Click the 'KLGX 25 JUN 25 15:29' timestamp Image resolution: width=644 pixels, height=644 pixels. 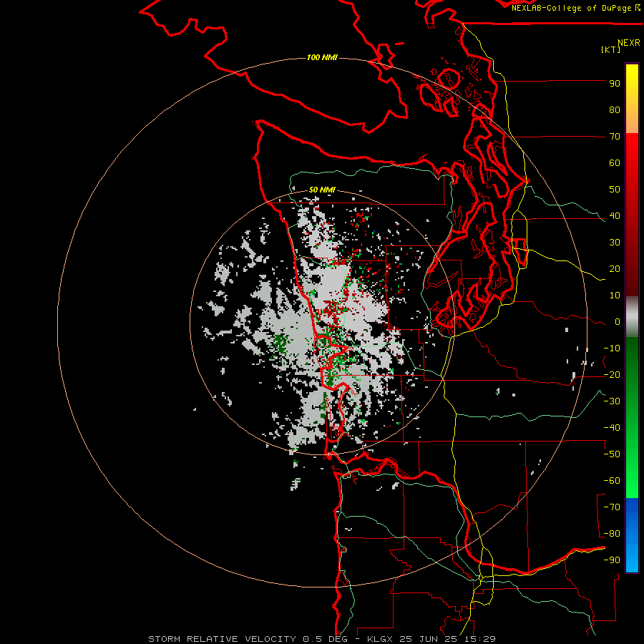point(431,639)
